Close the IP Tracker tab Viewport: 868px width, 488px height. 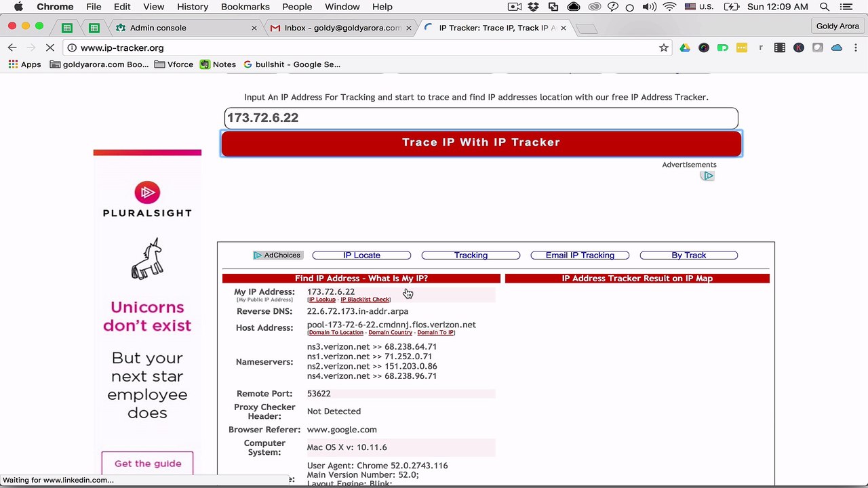[x=563, y=28]
